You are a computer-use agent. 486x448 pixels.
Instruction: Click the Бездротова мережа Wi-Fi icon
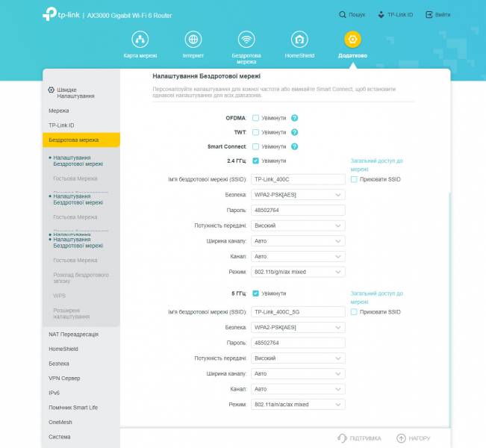click(246, 40)
